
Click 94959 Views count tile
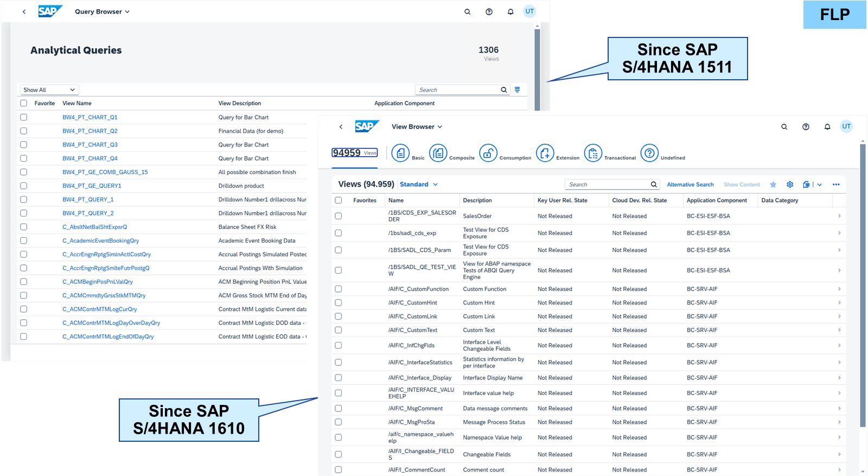tap(355, 153)
